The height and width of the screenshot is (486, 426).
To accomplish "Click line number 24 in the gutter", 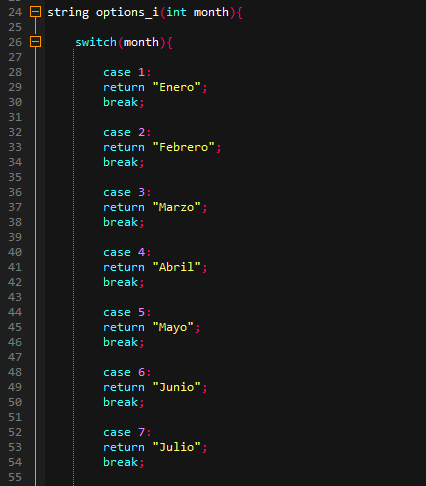I will point(15,12).
